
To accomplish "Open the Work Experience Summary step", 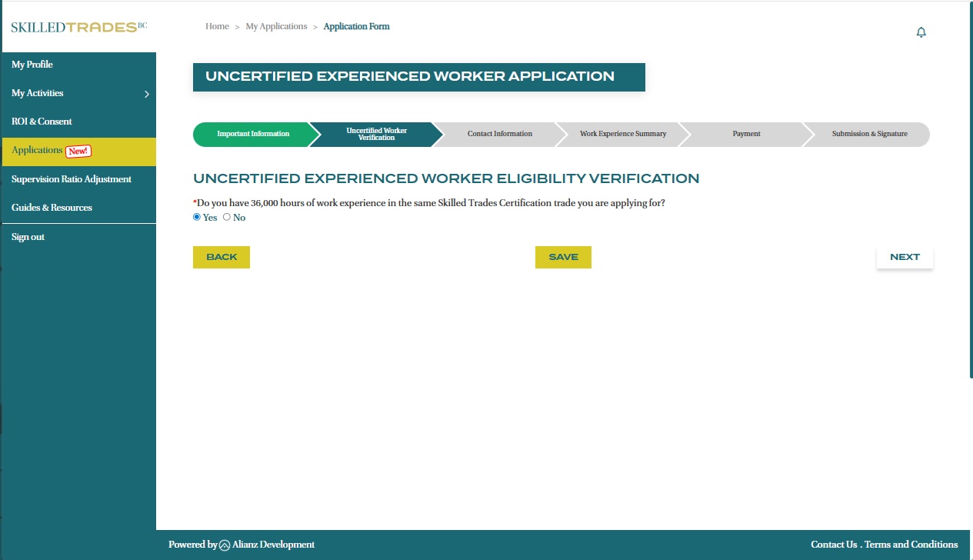I will [x=622, y=134].
